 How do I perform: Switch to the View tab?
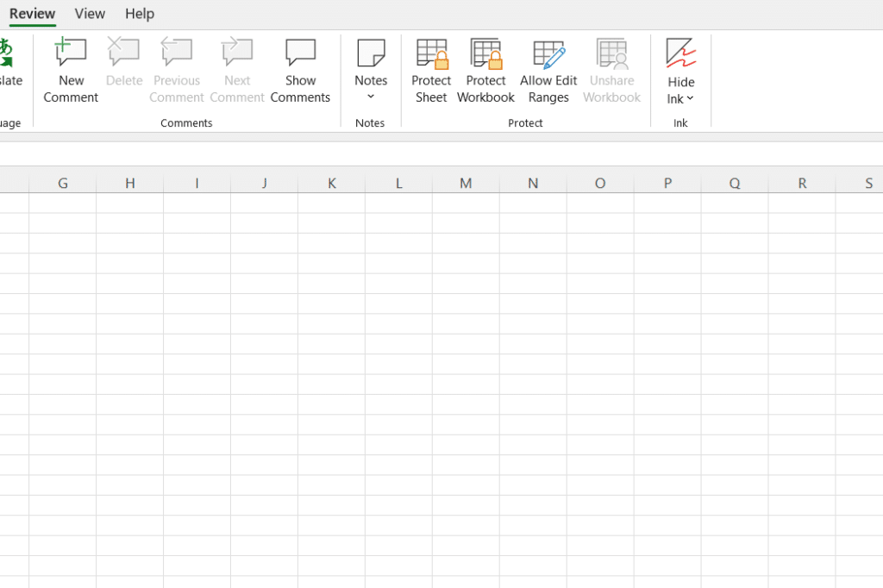coord(89,14)
